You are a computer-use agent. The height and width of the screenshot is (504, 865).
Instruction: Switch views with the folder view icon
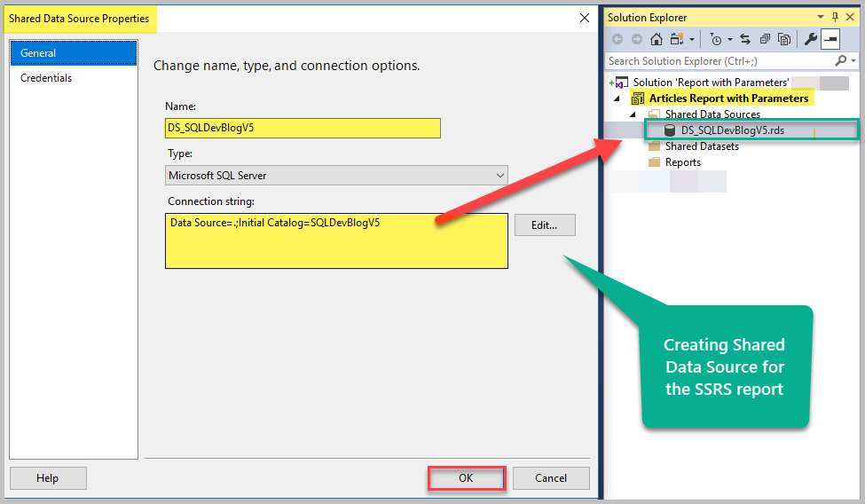pos(677,39)
